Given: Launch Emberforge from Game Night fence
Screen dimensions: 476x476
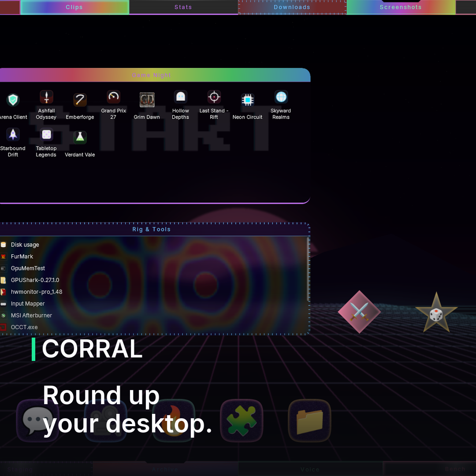Looking at the screenshot, I should pos(80,100).
